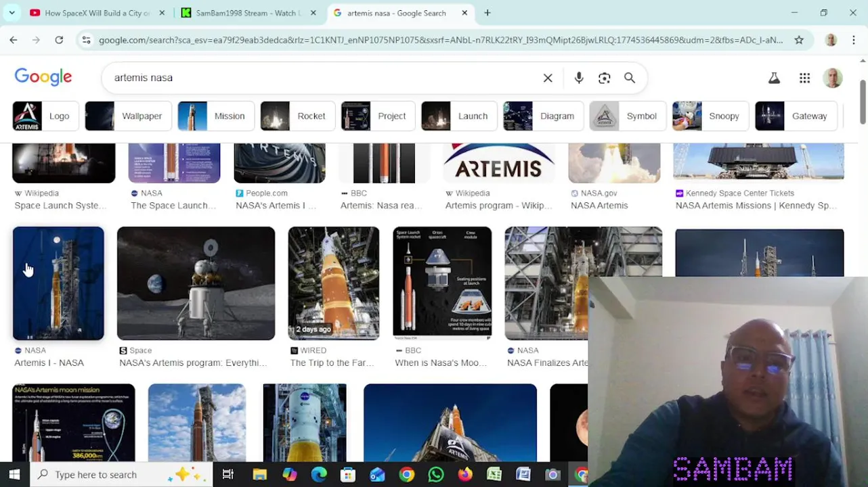This screenshot has width=868, height=487.
Task: Filter images by the Logo chip
Action: 45,116
